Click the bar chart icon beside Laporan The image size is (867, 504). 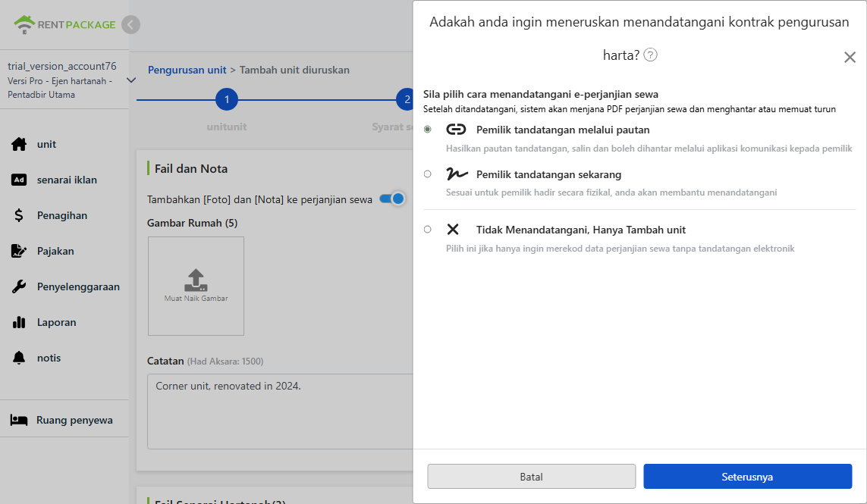click(x=19, y=322)
